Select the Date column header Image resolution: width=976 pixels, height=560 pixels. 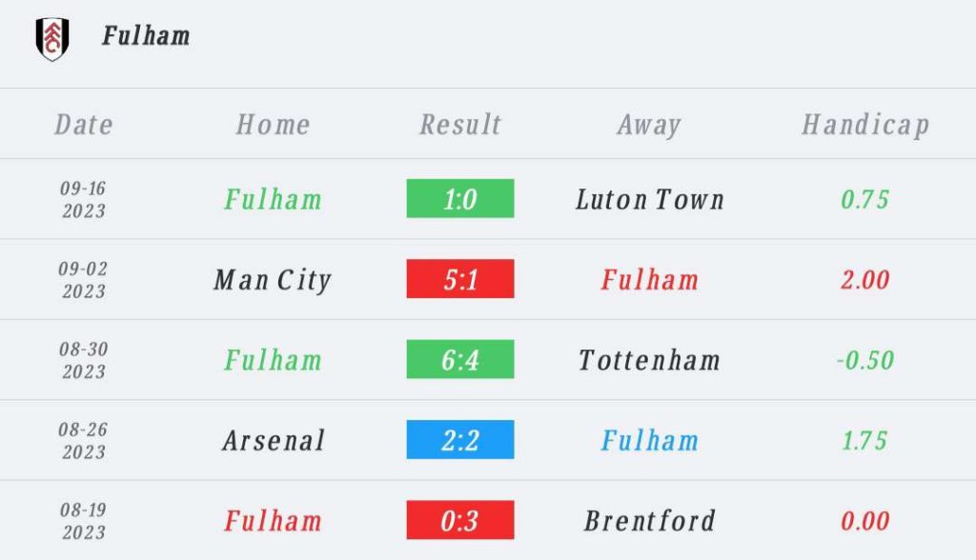pyautogui.click(x=84, y=125)
